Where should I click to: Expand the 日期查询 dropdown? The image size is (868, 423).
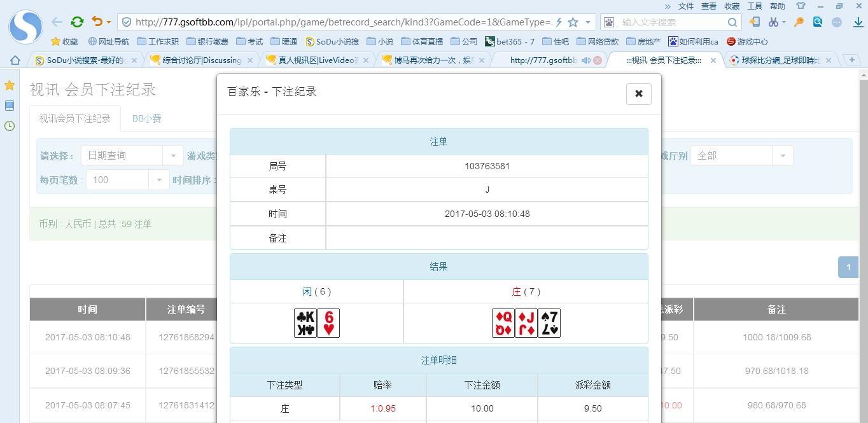coord(172,156)
